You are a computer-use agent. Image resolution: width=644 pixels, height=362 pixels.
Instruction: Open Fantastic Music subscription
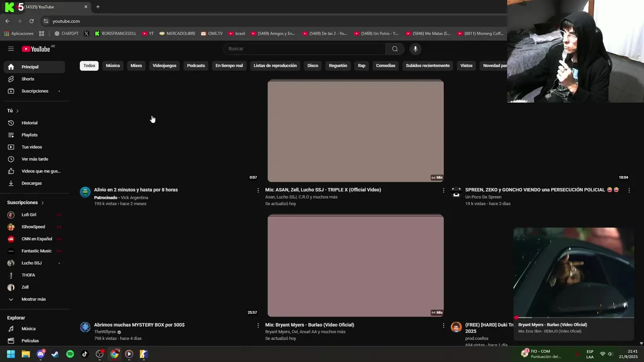tap(34, 251)
